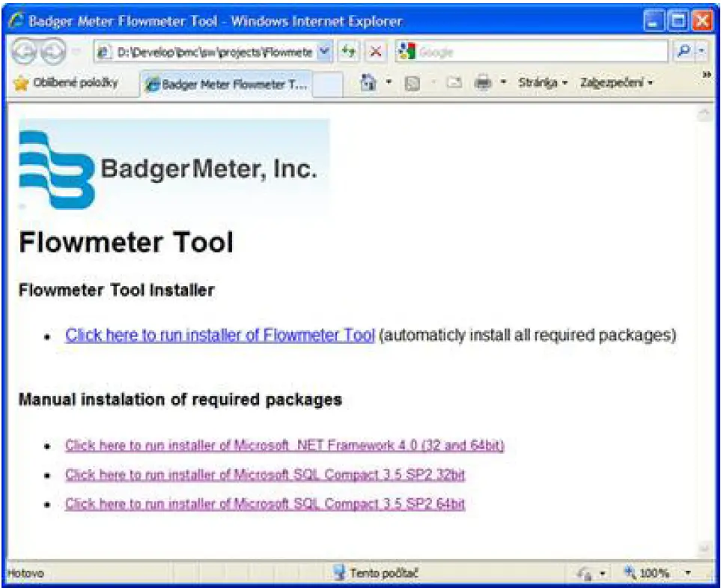The height and width of the screenshot is (588, 721).
Task: Select the Badger Meter Flowmeter T... tab
Action: pos(226,85)
